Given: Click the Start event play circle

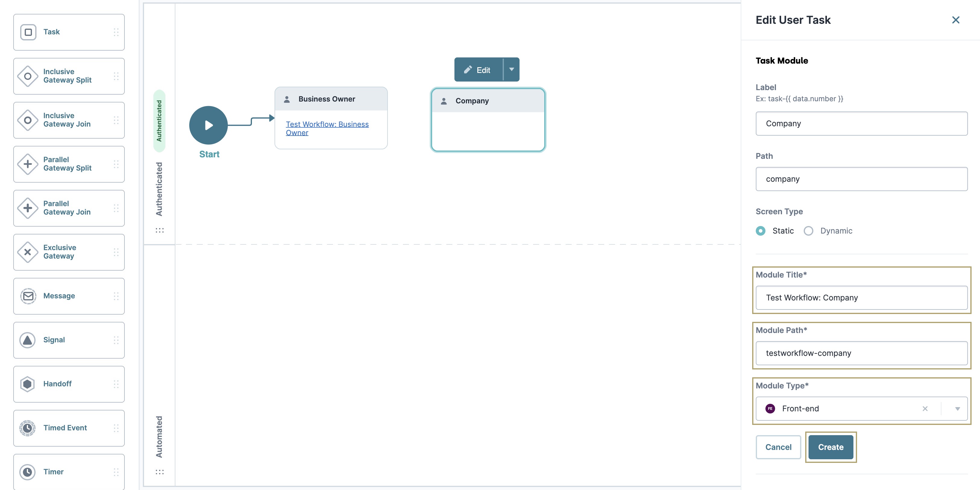Looking at the screenshot, I should (x=209, y=125).
